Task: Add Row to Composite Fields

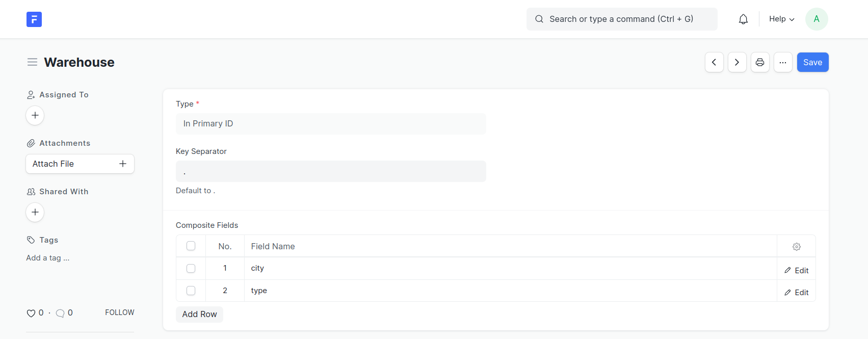Action: (x=199, y=314)
